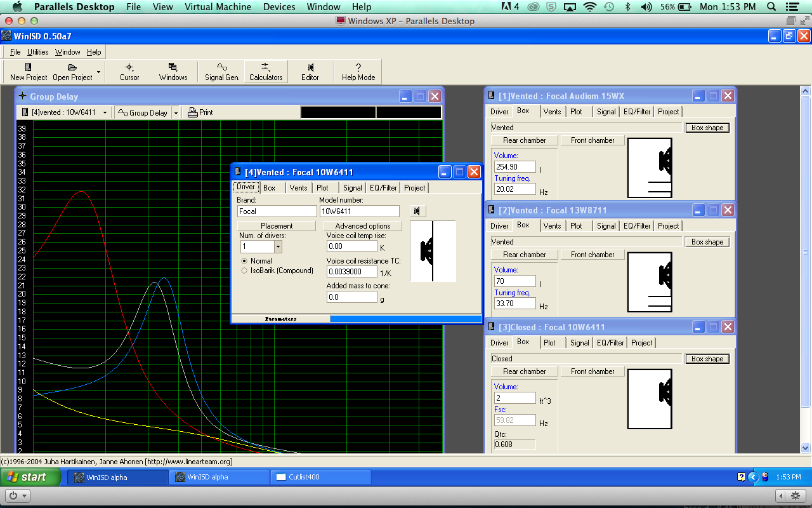Open the Num. of drivers dropdown

tap(278, 246)
